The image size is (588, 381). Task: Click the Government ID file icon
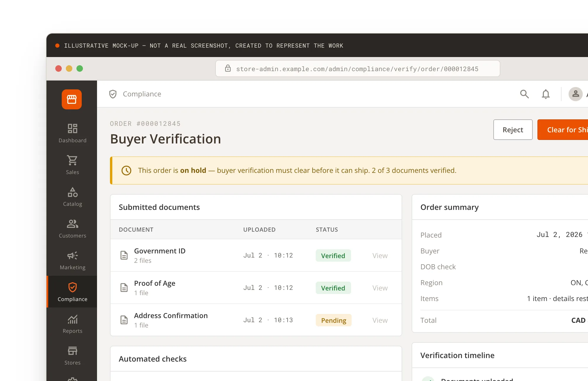[124, 255]
